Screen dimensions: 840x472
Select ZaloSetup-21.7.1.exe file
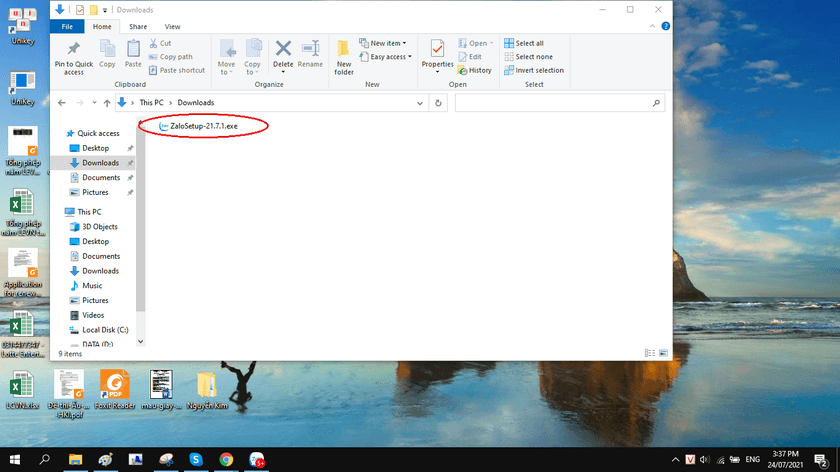point(203,126)
